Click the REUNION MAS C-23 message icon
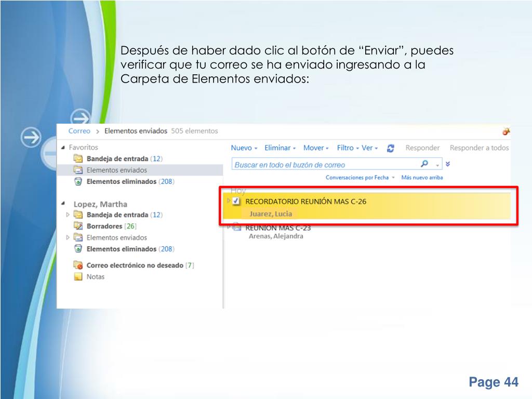This screenshot has height=399, width=532. pos(236,228)
